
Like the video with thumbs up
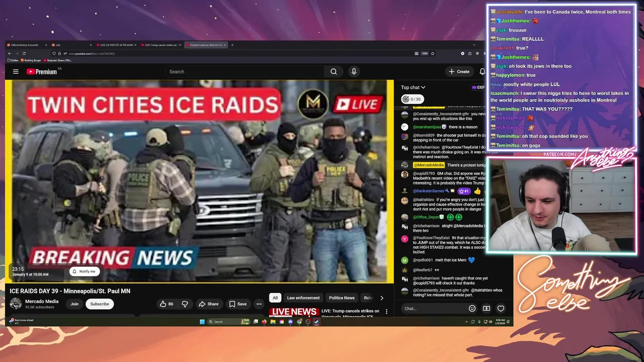pos(166,304)
